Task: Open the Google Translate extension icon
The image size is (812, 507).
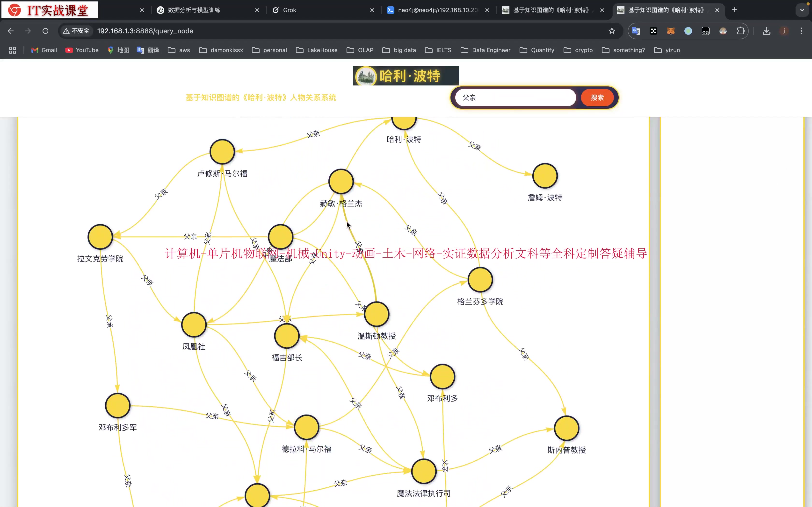Action: [x=636, y=31]
